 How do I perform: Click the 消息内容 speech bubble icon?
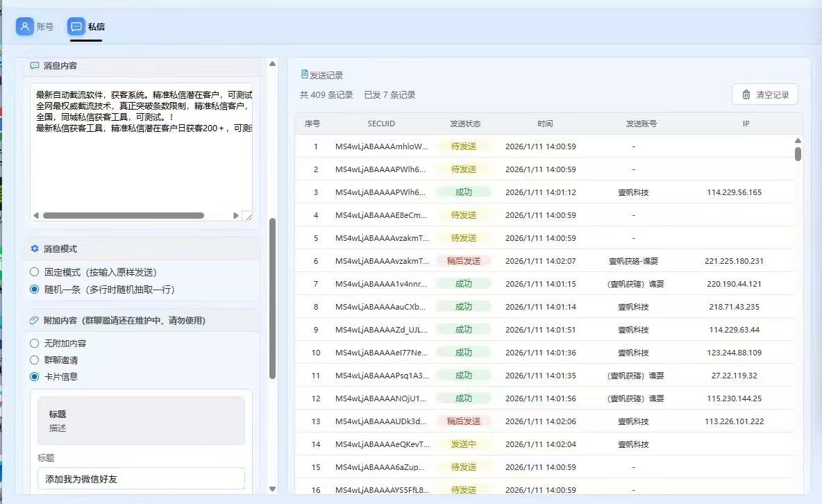click(x=35, y=66)
